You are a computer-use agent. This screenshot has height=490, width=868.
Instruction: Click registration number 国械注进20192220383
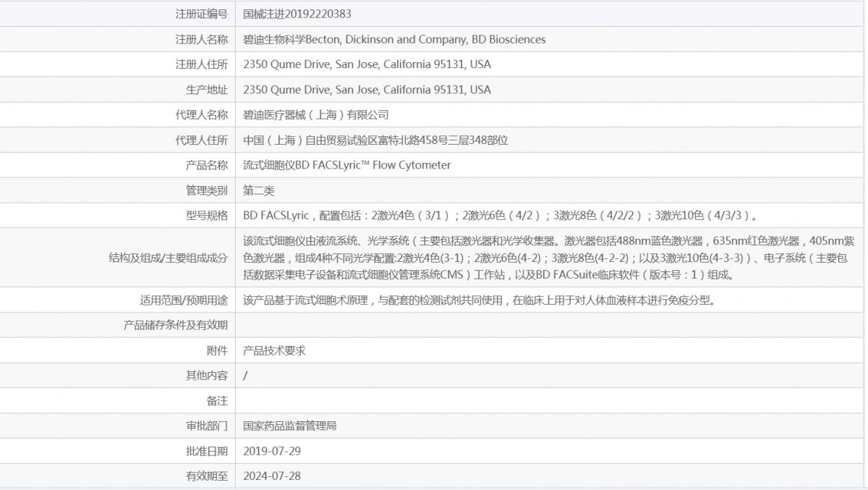[x=298, y=14]
